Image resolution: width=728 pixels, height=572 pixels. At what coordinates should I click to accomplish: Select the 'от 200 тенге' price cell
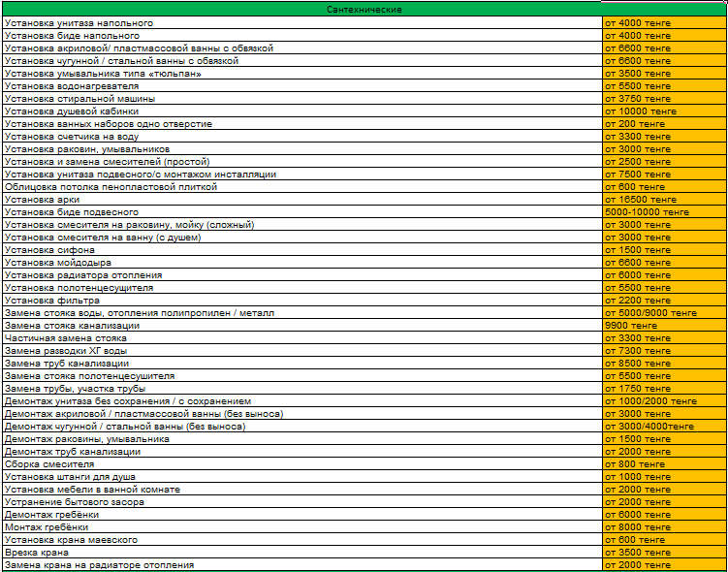664,124
